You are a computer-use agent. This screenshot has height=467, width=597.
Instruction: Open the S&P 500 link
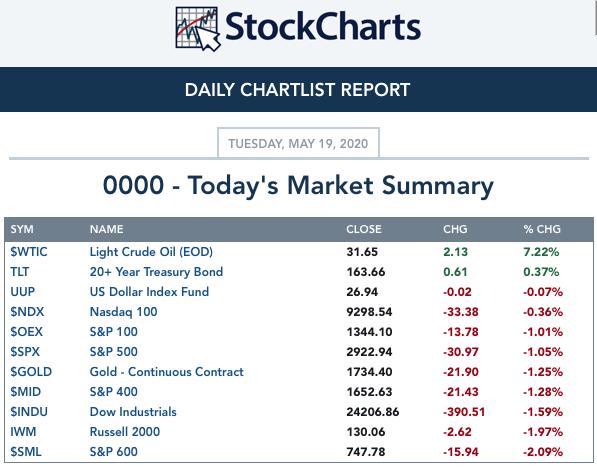pos(113,352)
